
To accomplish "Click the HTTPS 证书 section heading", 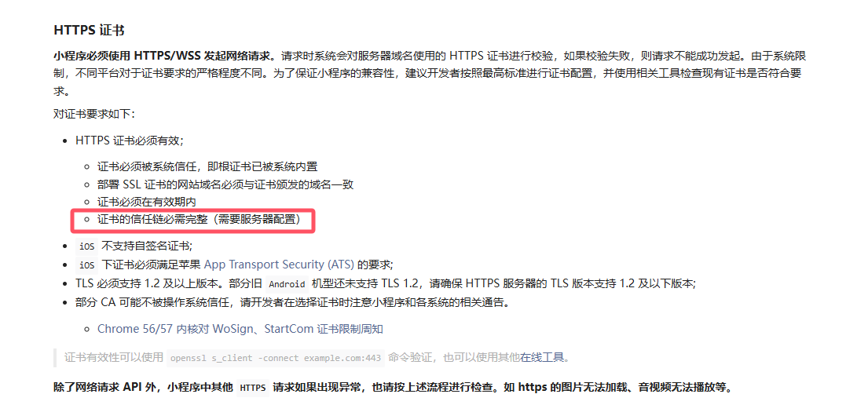I will [89, 30].
